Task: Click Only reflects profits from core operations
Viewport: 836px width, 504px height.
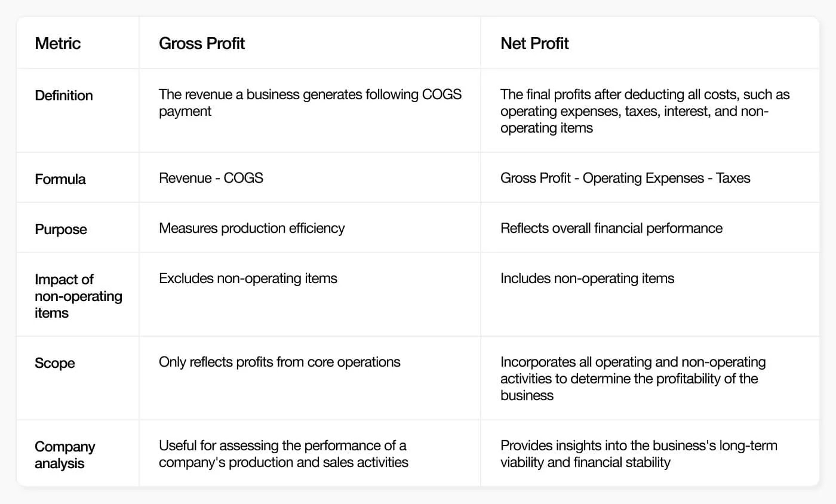Action: [279, 362]
